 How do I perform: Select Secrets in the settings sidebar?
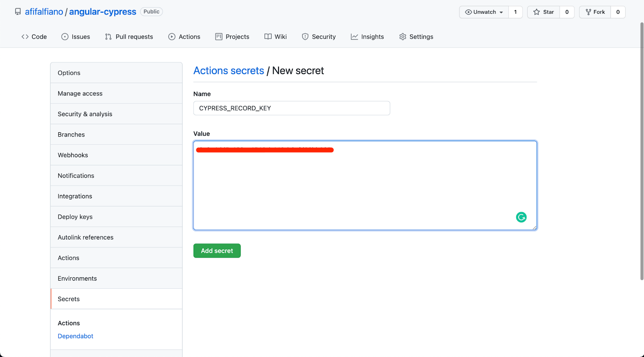(x=116, y=299)
